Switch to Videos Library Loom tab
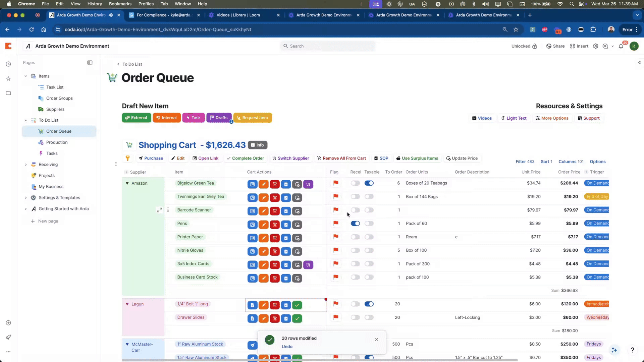This screenshot has height=362, width=644. pos(238,15)
